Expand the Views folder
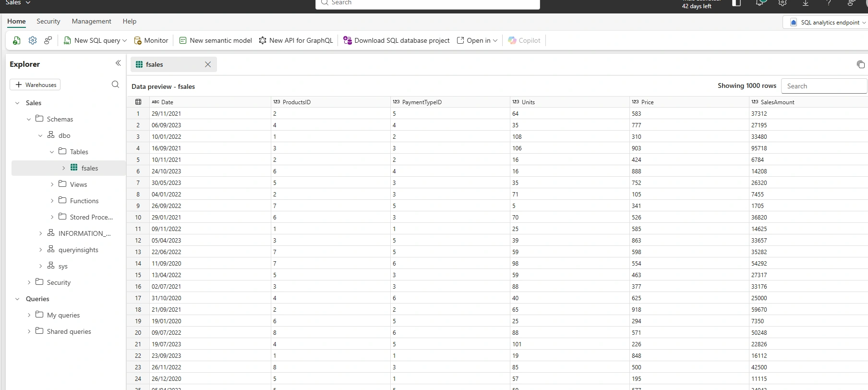 [52, 184]
